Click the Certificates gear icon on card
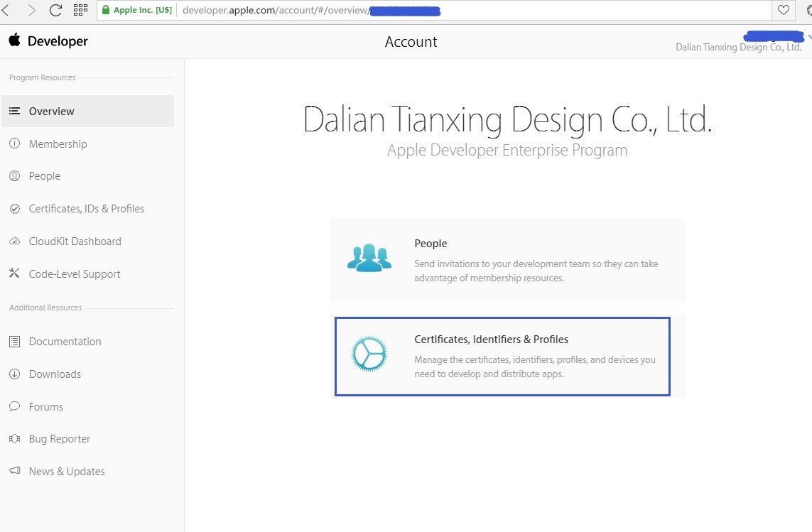 (x=369, y=354)
